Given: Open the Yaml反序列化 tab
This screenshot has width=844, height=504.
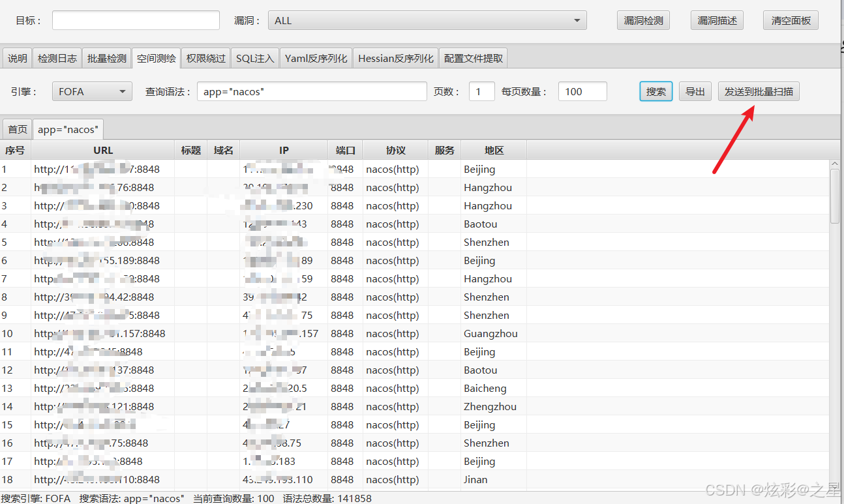Looking at the screenshot, I should coord(316,58).
